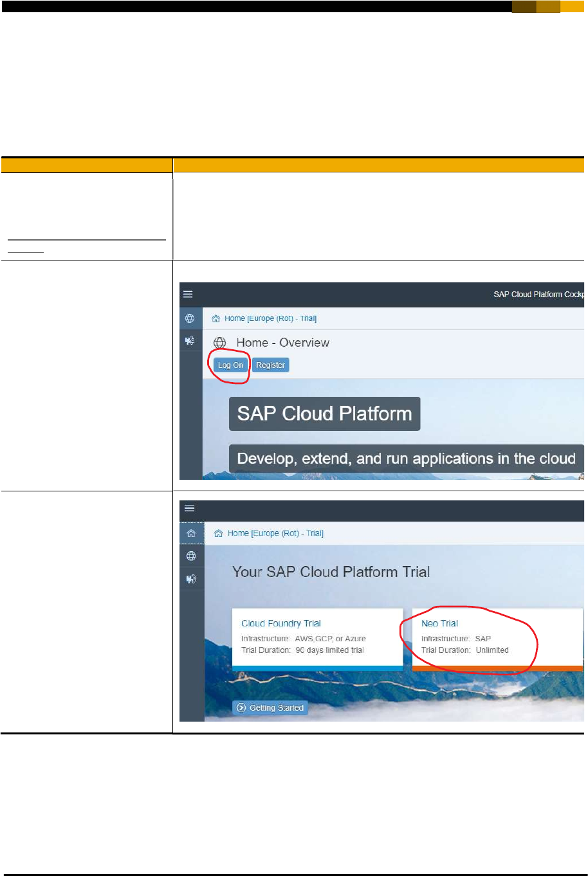
Task: Open the Neo Trial link
Action: point(439,623)
